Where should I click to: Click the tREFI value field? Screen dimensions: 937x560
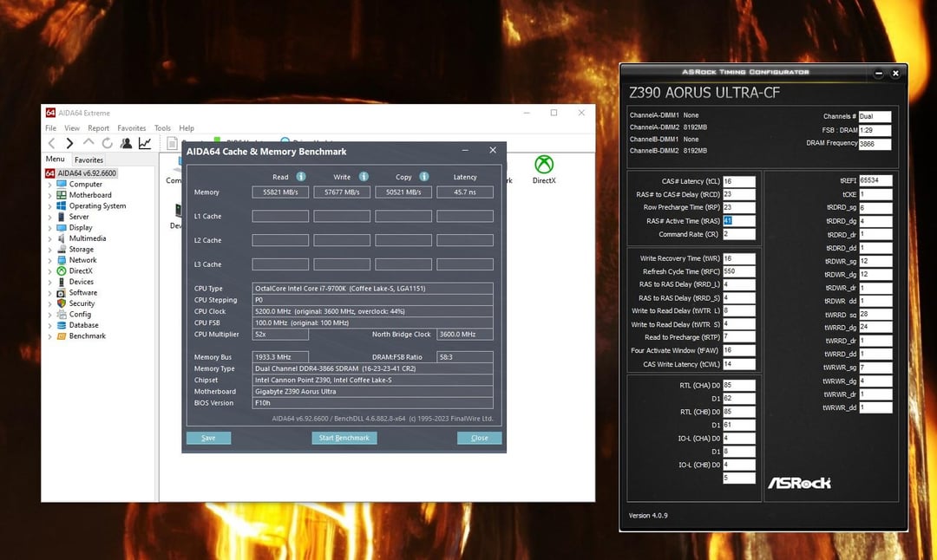(875, 180)
